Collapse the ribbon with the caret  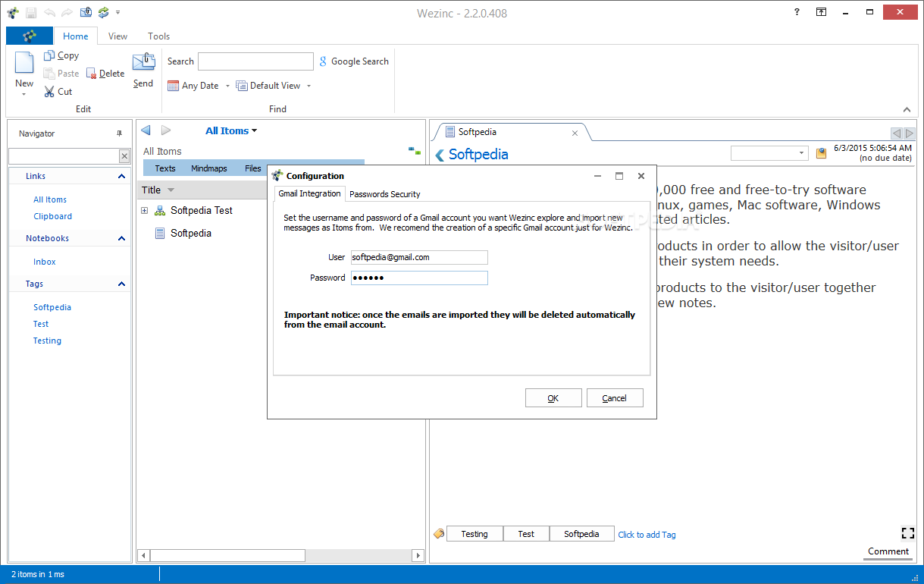907,109
